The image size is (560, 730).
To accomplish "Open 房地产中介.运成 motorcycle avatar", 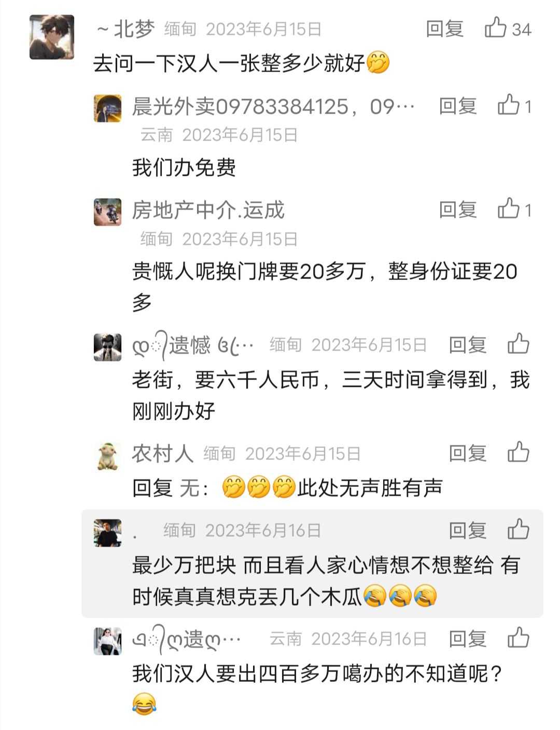I will pos(107,212).
